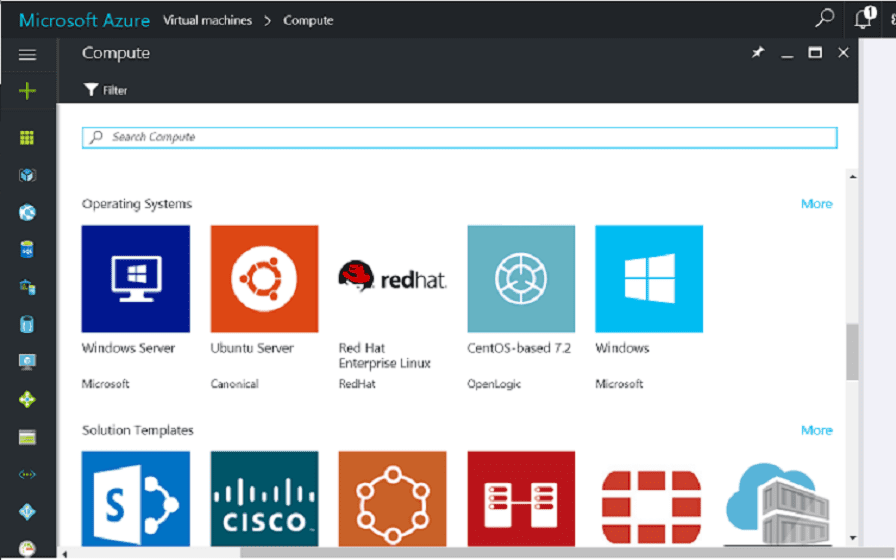Image resolution: width=896 pixels, height=560 pixels.
Task: Open the virtual networks sidebar icon
Action: (27, 474)
